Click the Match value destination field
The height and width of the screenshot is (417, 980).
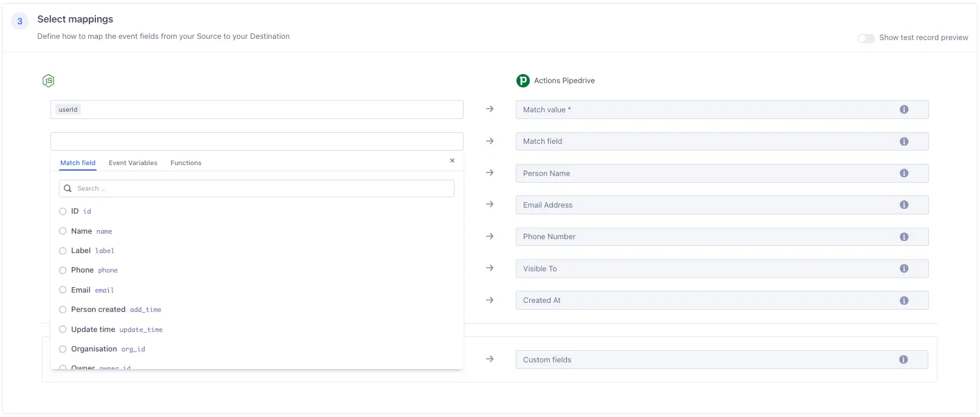[x=722, y=110]
